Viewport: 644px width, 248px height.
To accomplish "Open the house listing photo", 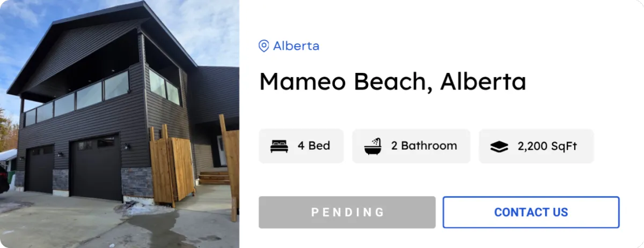I will 120,124.
